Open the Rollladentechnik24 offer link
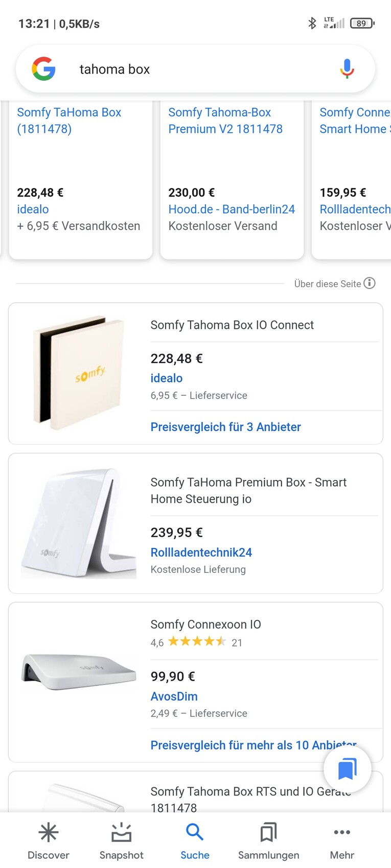The image size is (391, 868). (201, 552)
